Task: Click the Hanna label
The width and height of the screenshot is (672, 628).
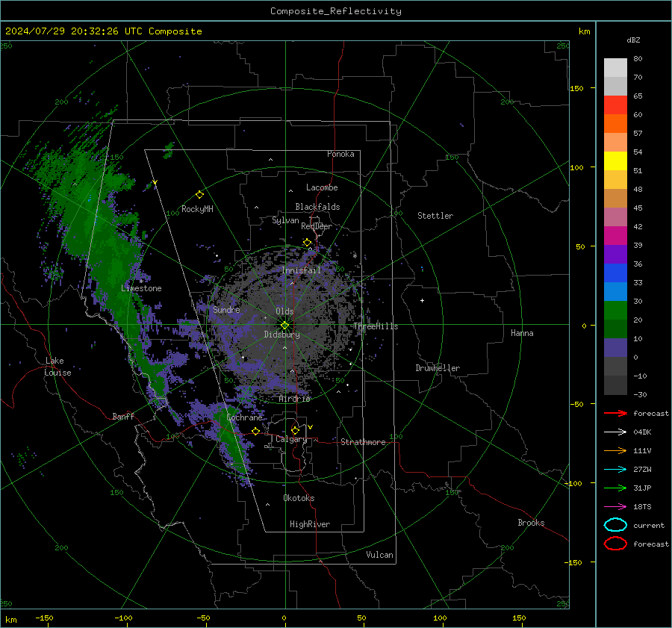Action: click(522, 333)
